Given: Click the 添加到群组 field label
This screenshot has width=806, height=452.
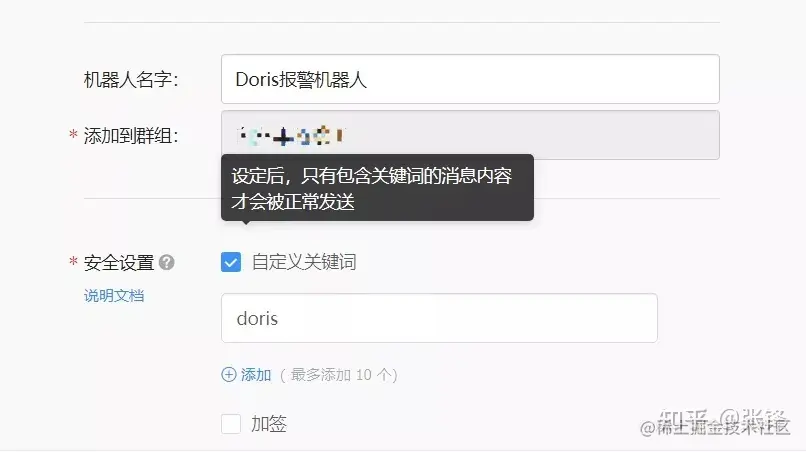Looking at the screenshot, I should pos(131,136).
